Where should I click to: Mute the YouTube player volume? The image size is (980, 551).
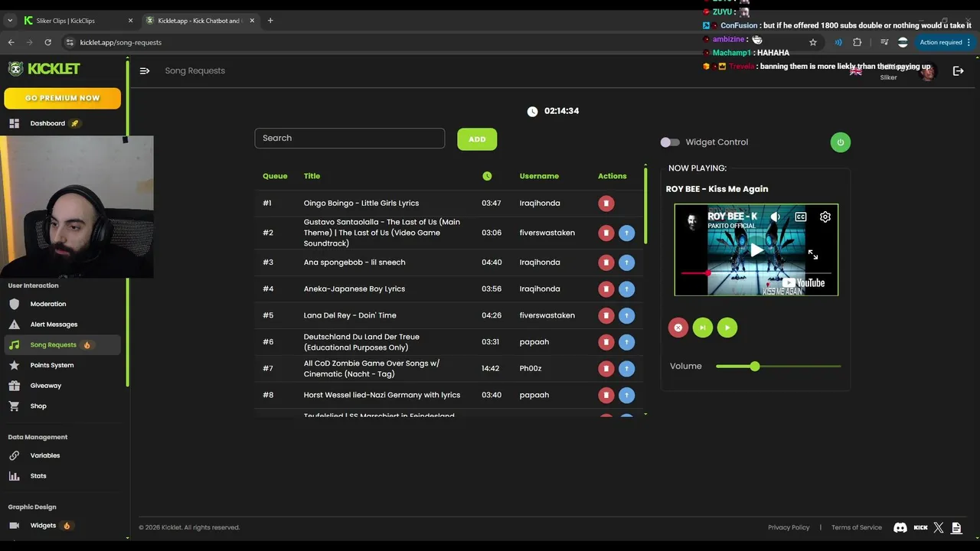tap(776, 217)
